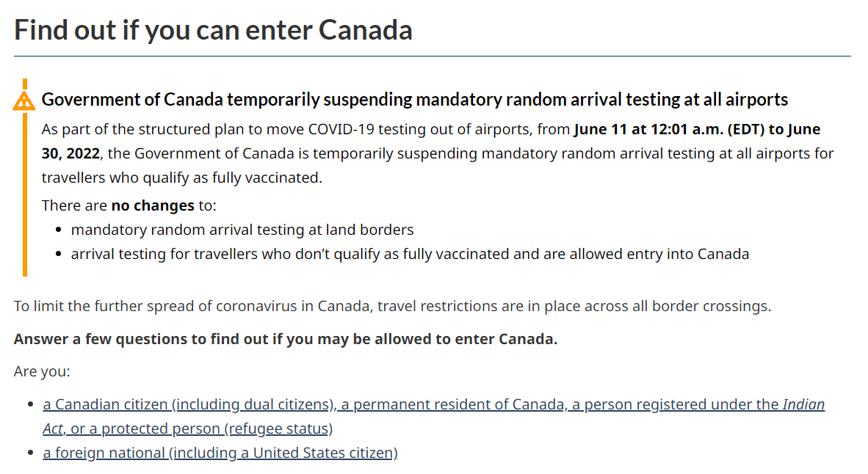Click the 'To limit the further spread' paragraph
This screenshot has height=474, width=868.
[392, 306]
